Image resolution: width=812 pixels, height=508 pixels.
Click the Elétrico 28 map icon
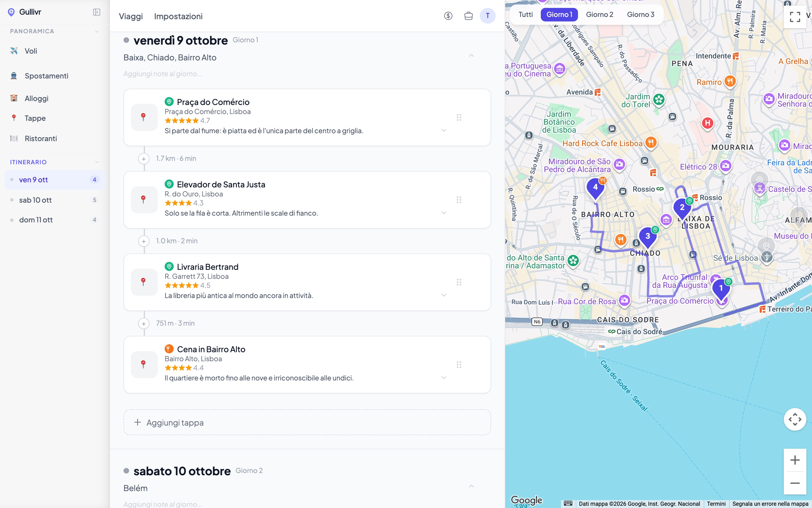coord(725,166)
